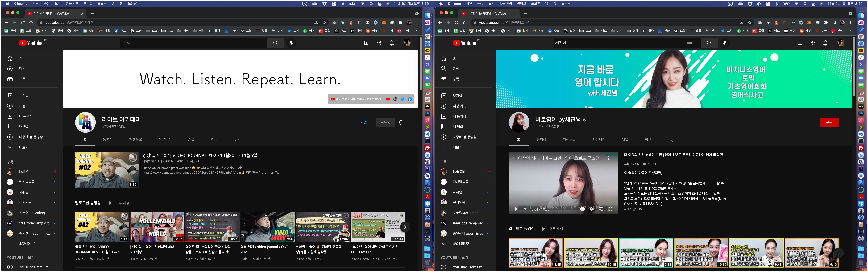Toggle notification bell on 라이브 아카데미 channel
The image size is (868, 272).
pos(401,122)
